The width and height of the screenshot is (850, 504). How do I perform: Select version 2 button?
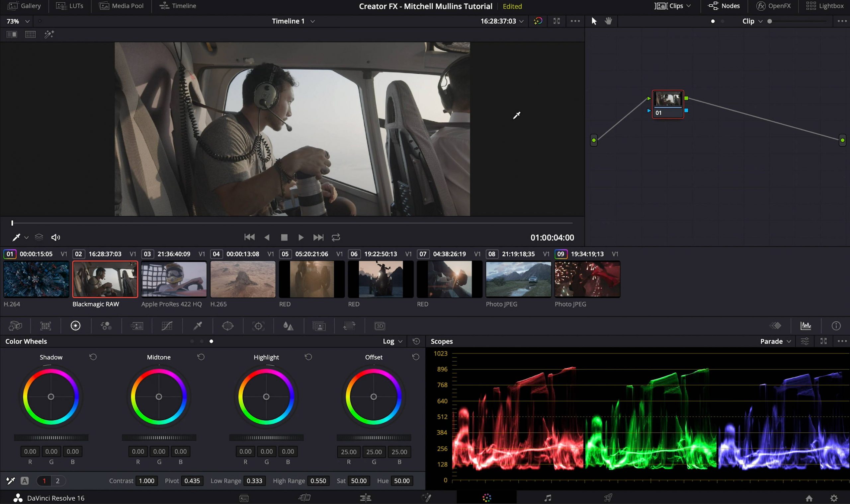[57, 481]
